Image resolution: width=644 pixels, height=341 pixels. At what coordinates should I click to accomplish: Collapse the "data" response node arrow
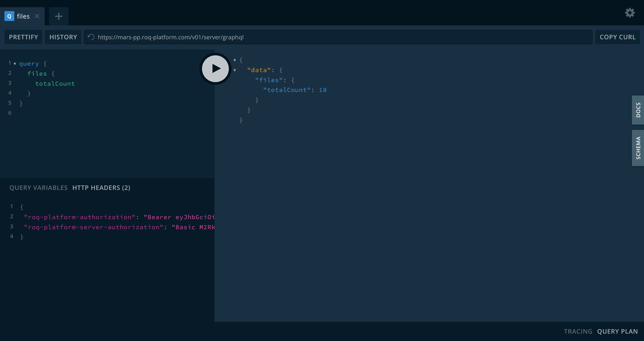(x=235, y=70)
